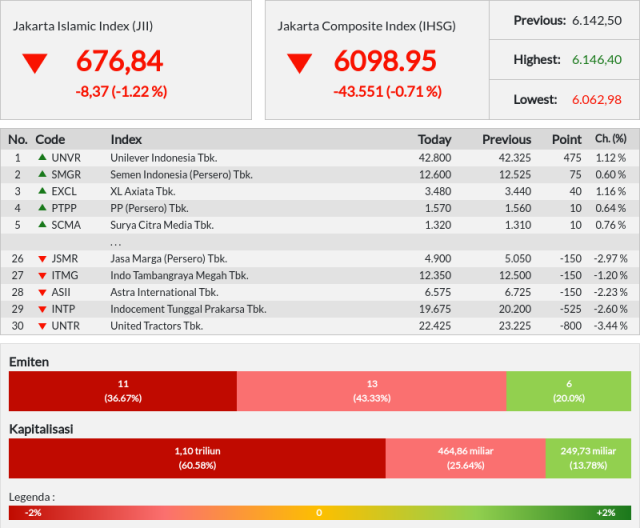This screenshot has height=528, width=640.
Task: Click the dark red Emiten segment 11 (36.67%)
Action: click(123, 391)
